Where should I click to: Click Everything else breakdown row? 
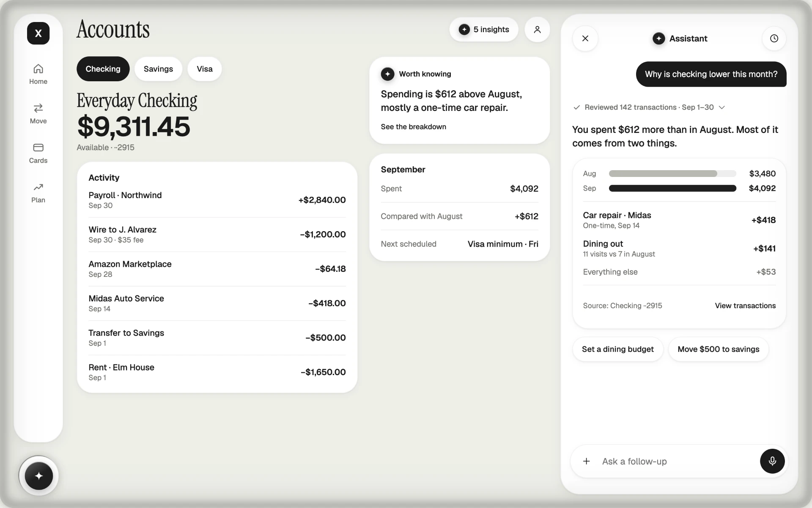pyautogui.click(x=679, y=272)
